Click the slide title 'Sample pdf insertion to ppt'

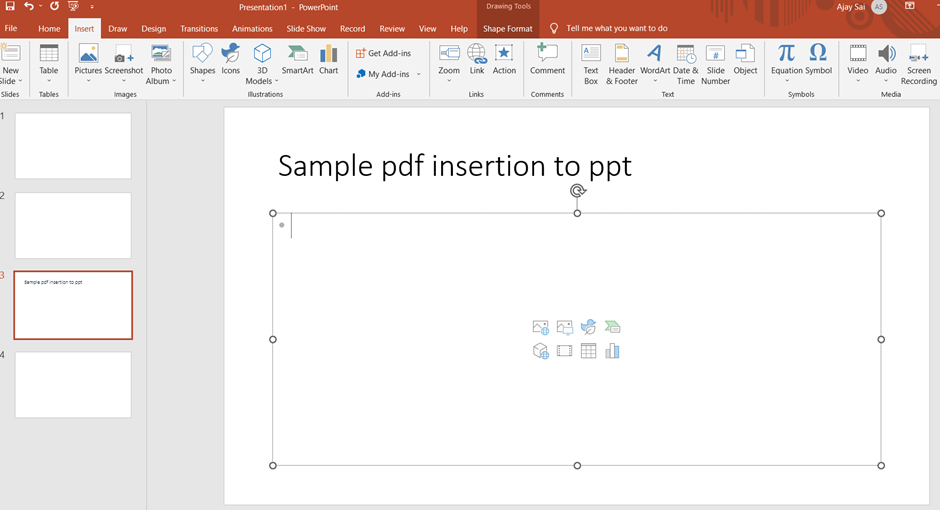pos(454,166)
